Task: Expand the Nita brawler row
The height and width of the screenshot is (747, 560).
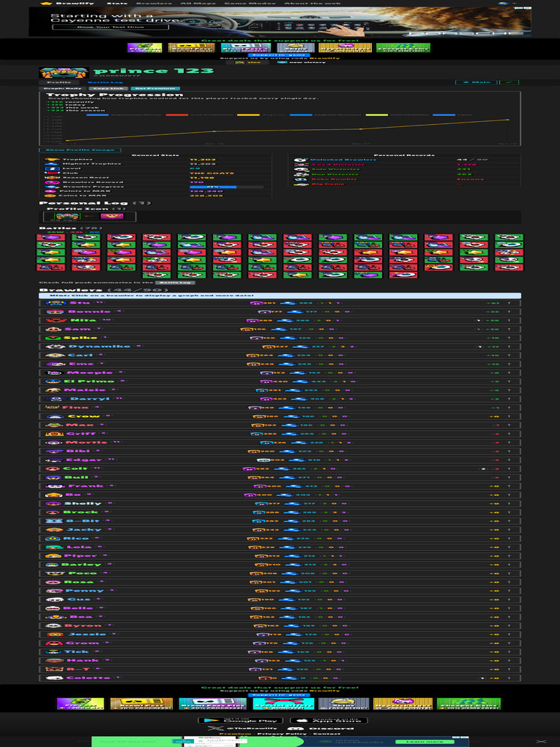Action: pyautogui.click(x=279, y=320)
